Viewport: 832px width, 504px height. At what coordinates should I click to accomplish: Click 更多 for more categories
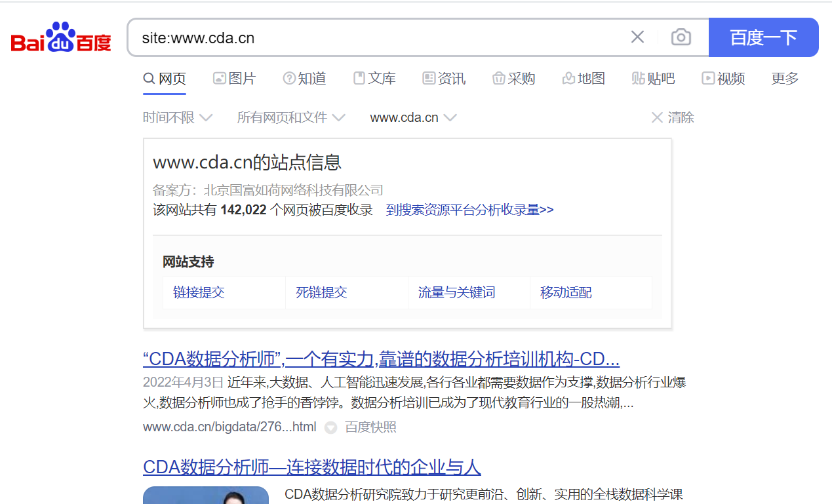pyautogui.click(x=785, y=79)
